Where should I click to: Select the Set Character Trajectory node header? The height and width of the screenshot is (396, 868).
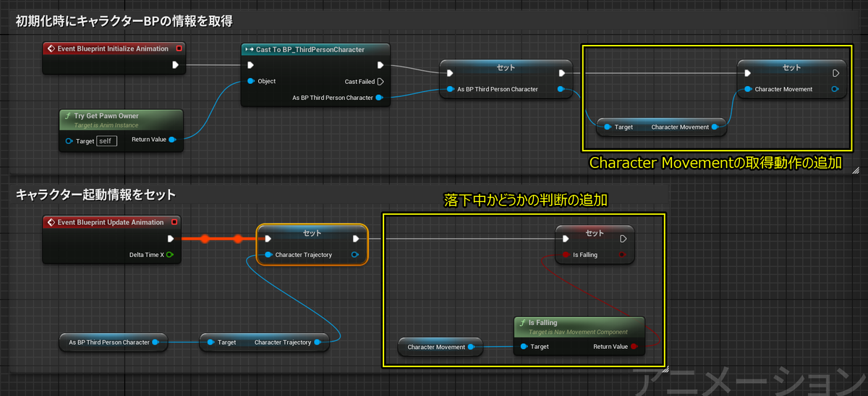tap(312, 233)
